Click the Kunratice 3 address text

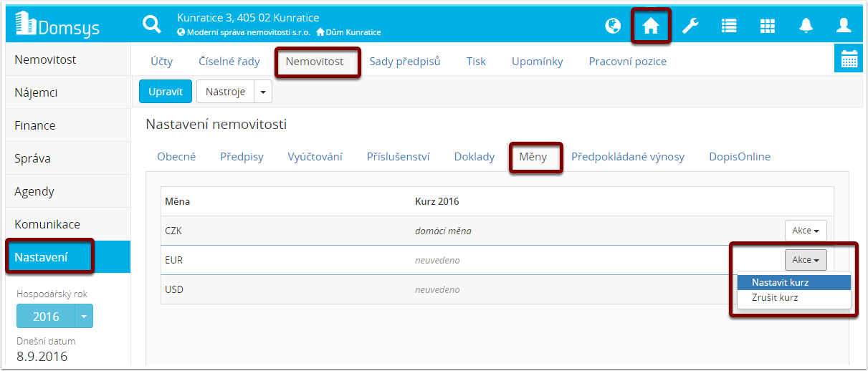click(248, 18)
